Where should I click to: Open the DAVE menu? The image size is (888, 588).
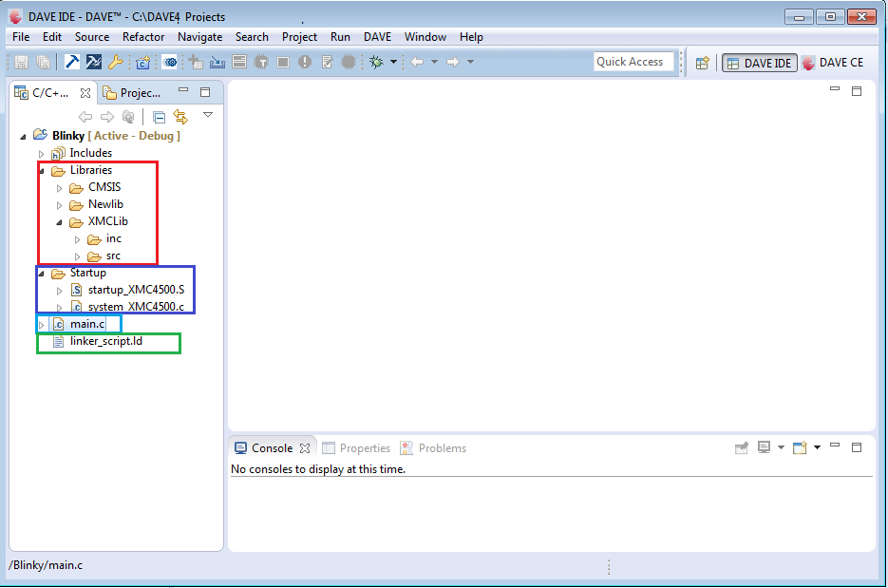(x=377, y=37)
